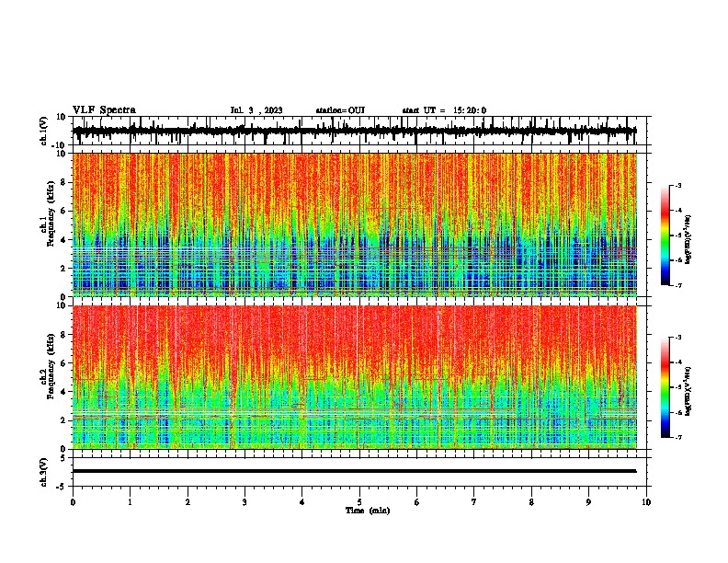Click the "VLF Spectra" plot title
The height and width of the screenshot is (563, 728).
pyautogui.click(x=104, y=110)
